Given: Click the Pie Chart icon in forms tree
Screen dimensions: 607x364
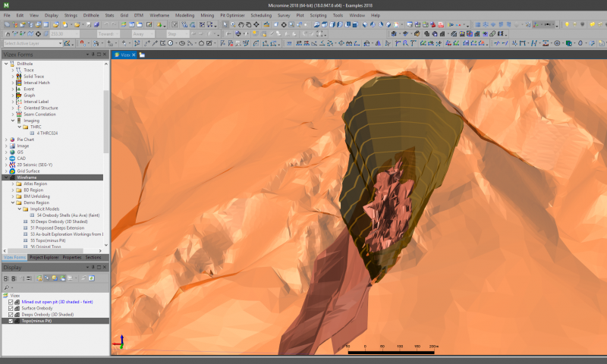Looking at the screenshot, I should tap(11, 140).
